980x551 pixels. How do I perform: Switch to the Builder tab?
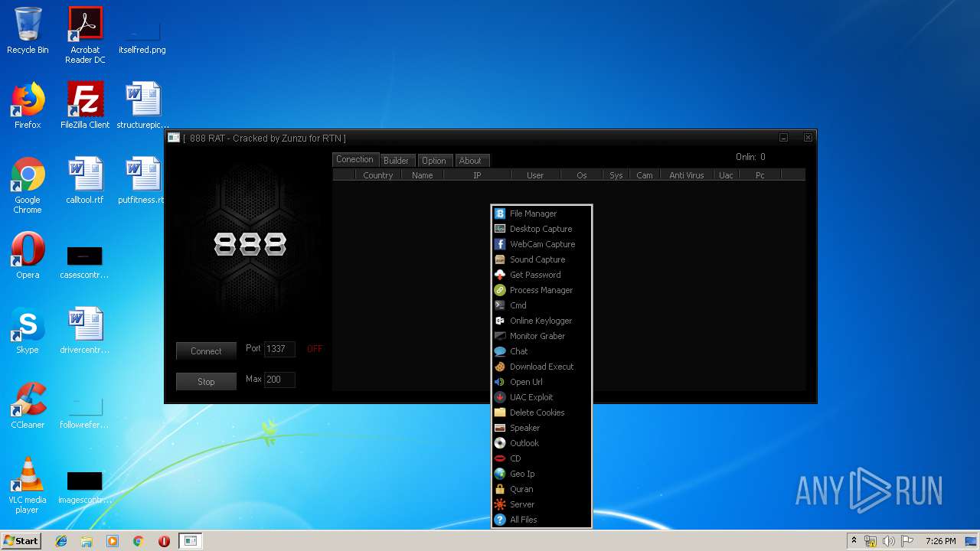pyautogui.click(x=396, y=161)
